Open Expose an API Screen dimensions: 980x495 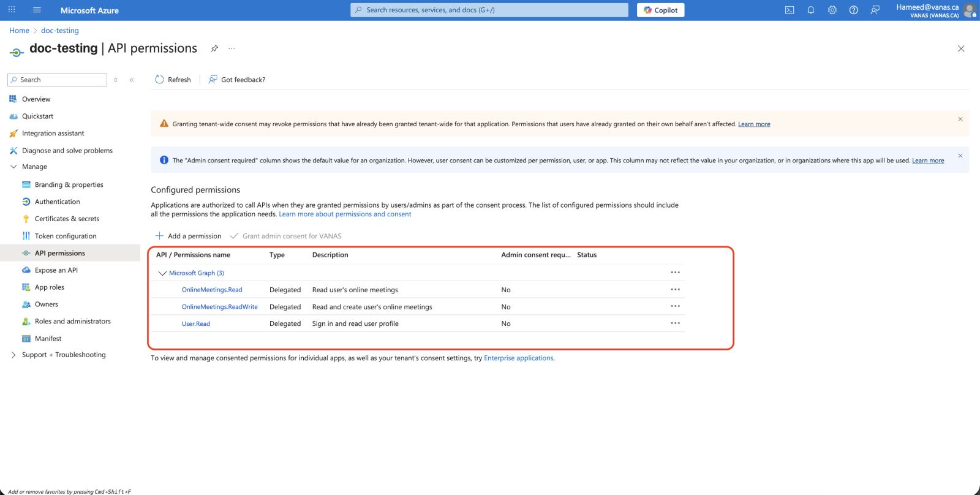(x=56, y=270)
